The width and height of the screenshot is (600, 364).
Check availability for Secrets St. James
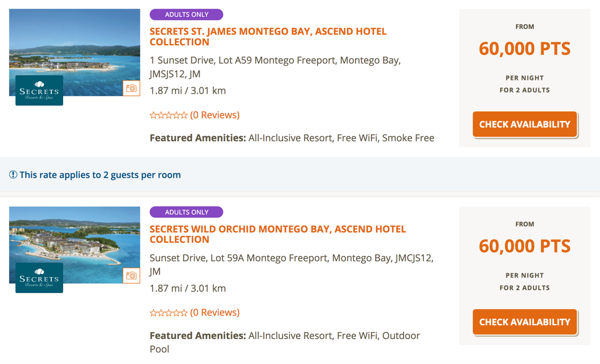pyautogui.click(x=524, y=124)
